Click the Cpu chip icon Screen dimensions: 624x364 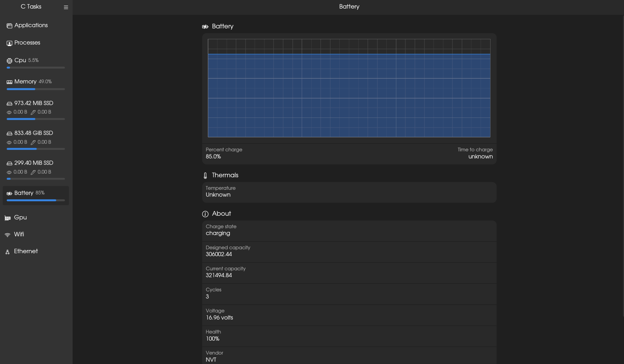pyautogui.click(x=9, y=61)
